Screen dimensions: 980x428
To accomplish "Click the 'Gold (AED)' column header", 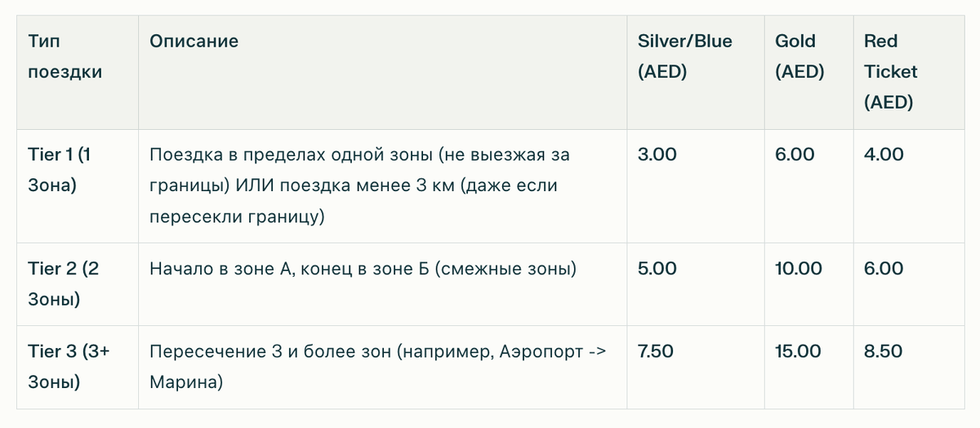I will (799, 56).
